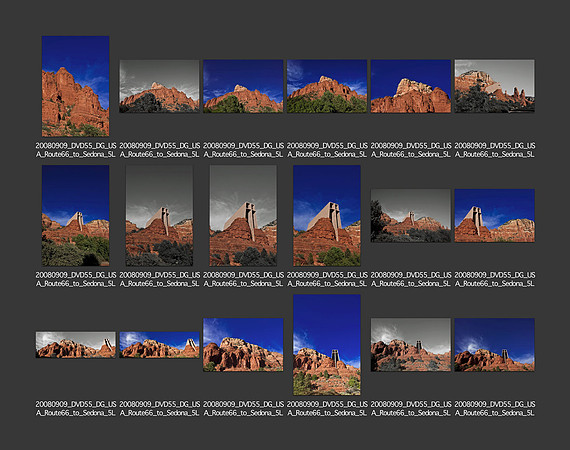Image resolution: width=570 pixels, height=450 pixels.
Task: Click filename label under top-row rock spires thumbnail
Action: (x=494, y=150)
